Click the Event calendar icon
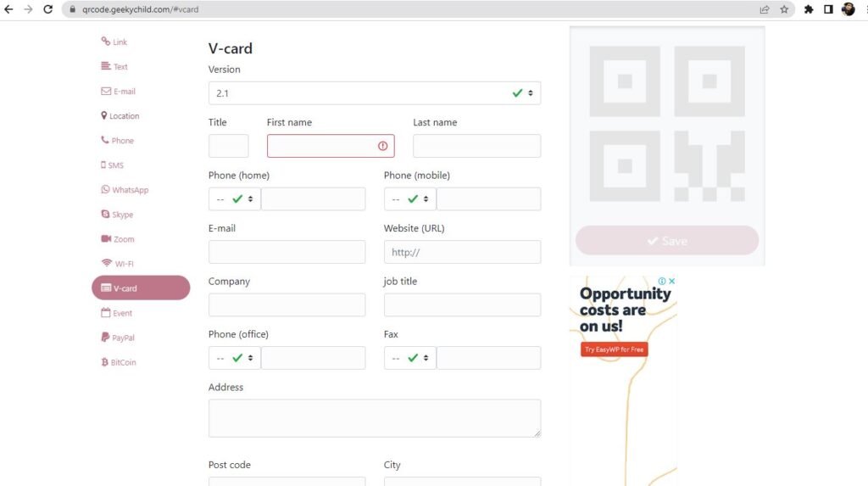This screenshot has width=868, height=486. 105,312
